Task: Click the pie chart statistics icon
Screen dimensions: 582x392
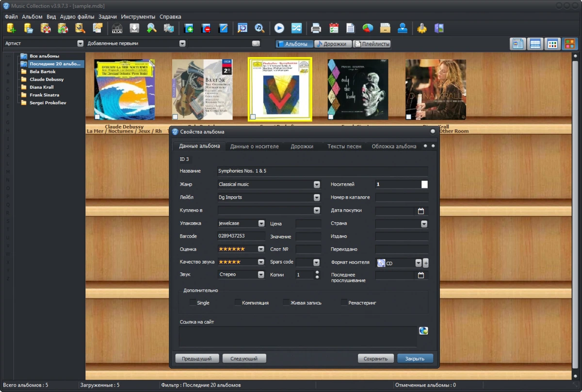Action: point(368,28)
